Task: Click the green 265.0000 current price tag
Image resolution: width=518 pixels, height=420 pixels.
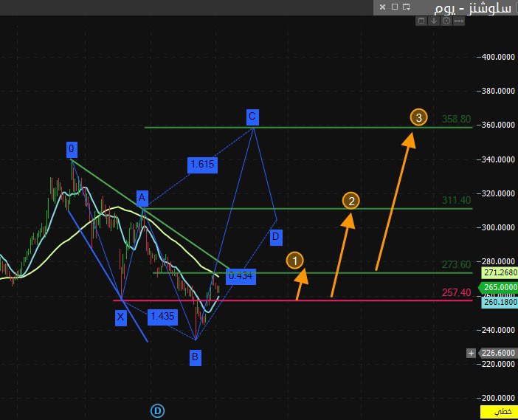Action: pos(499,287)
